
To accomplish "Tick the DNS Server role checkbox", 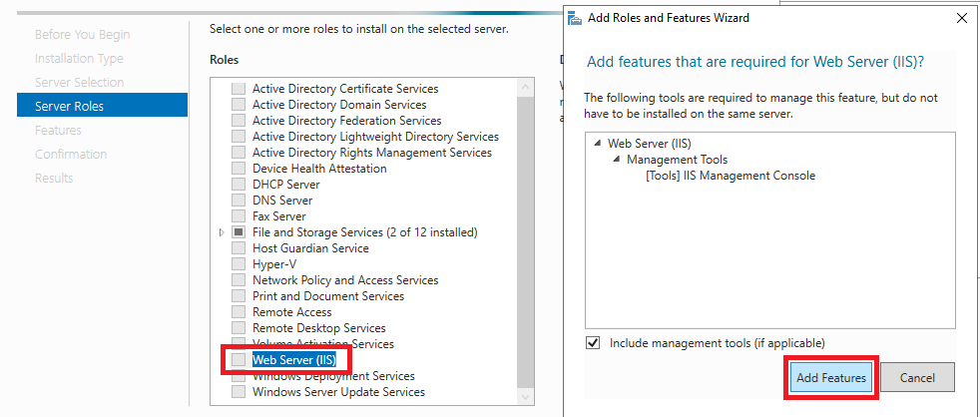I will click(239, 201).
